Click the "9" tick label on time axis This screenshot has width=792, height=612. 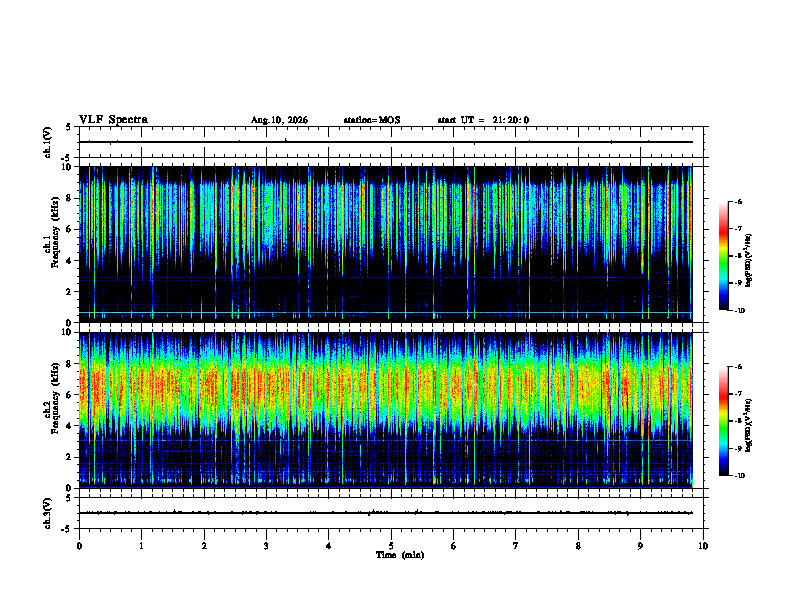tap(640, 546)
